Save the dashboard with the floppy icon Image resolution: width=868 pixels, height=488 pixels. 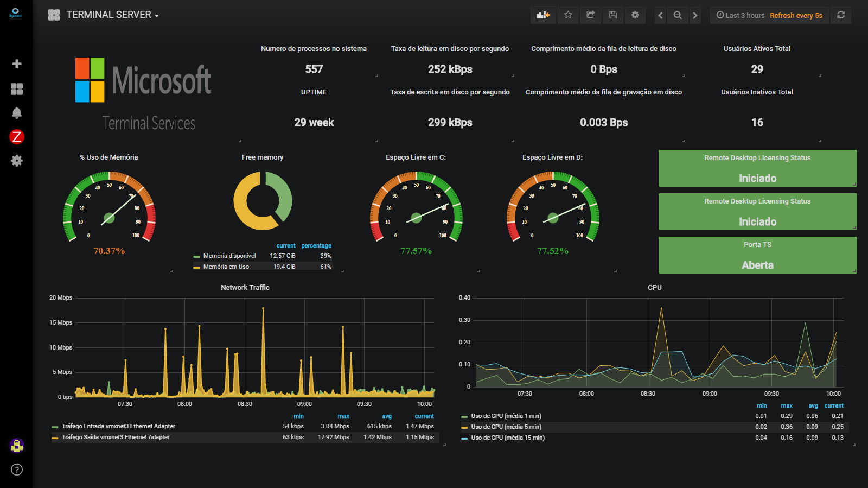pyautogui.click(x=613, y=15)
